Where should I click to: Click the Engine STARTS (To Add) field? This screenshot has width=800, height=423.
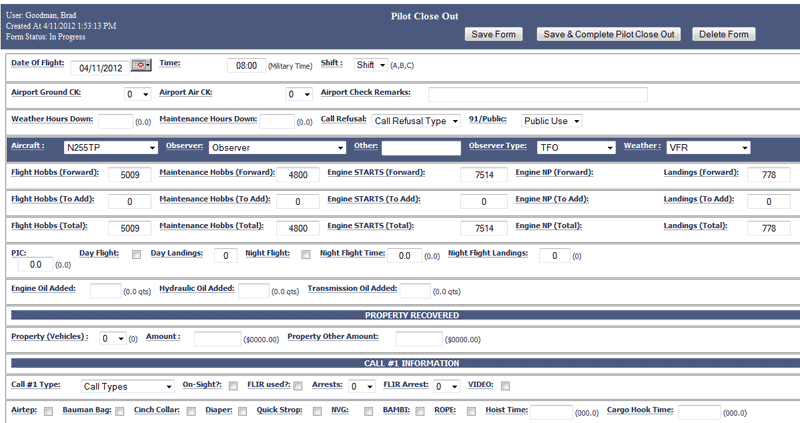484,202
